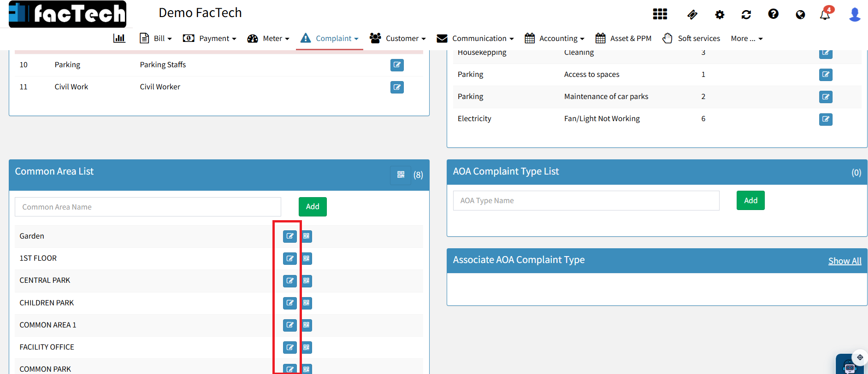
Task: Edit the Garden common area entry
Action: tap(289, 236)
